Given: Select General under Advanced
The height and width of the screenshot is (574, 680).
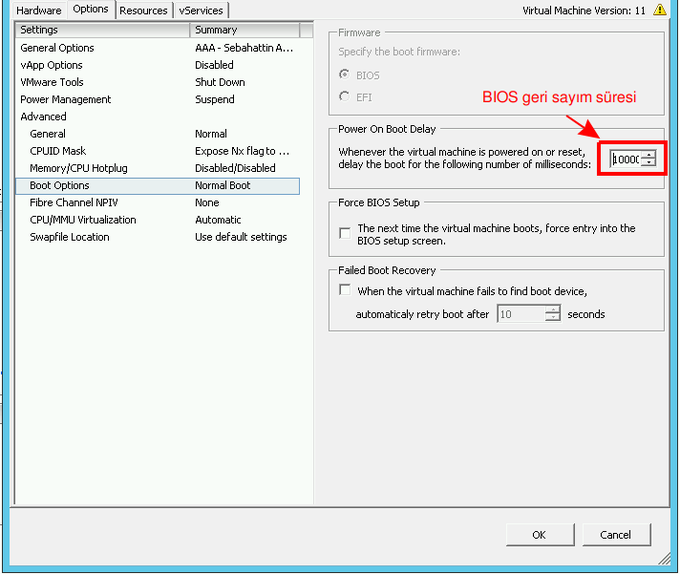Looking at the screenshot, I should [157, 134].
